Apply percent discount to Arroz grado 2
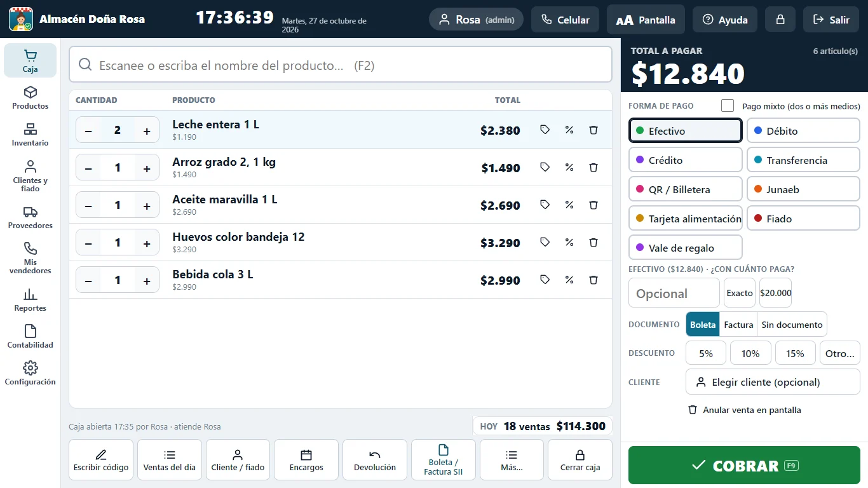 pos(569,167)
